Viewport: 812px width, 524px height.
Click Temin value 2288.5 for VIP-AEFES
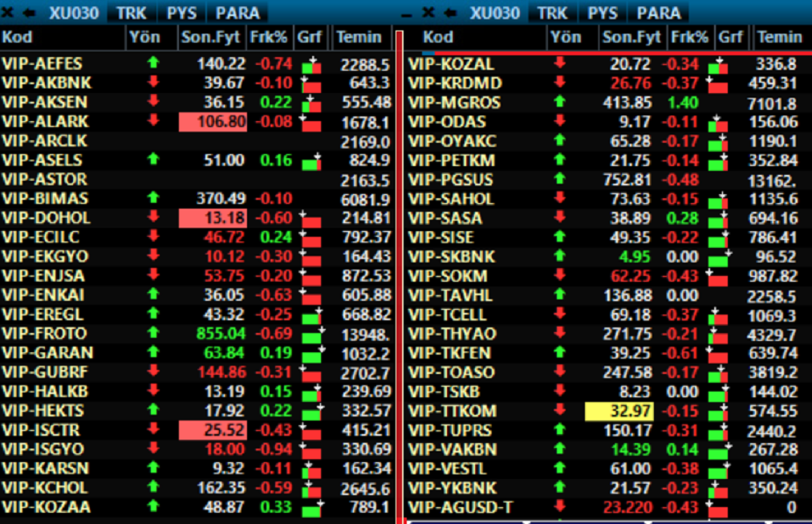[x=365, y=65]
